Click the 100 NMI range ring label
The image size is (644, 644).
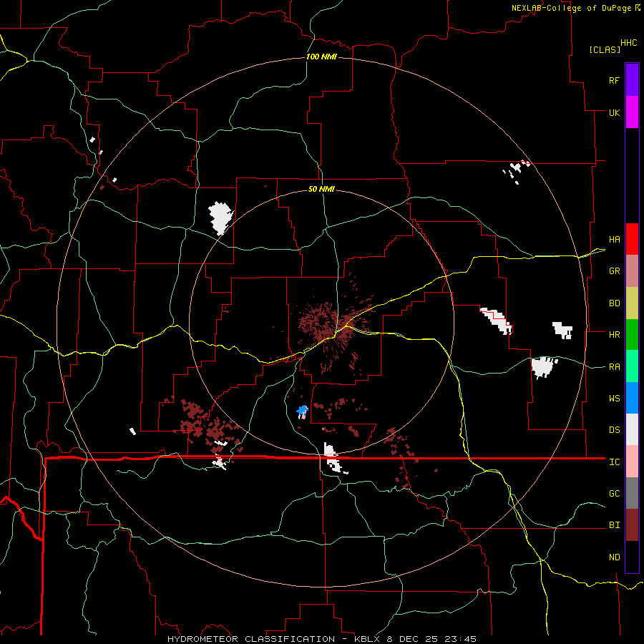click(321, 57)
